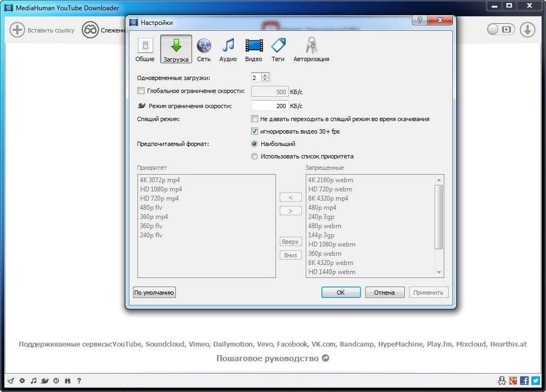Click the snail speed-limit icon in status bar

45,381
